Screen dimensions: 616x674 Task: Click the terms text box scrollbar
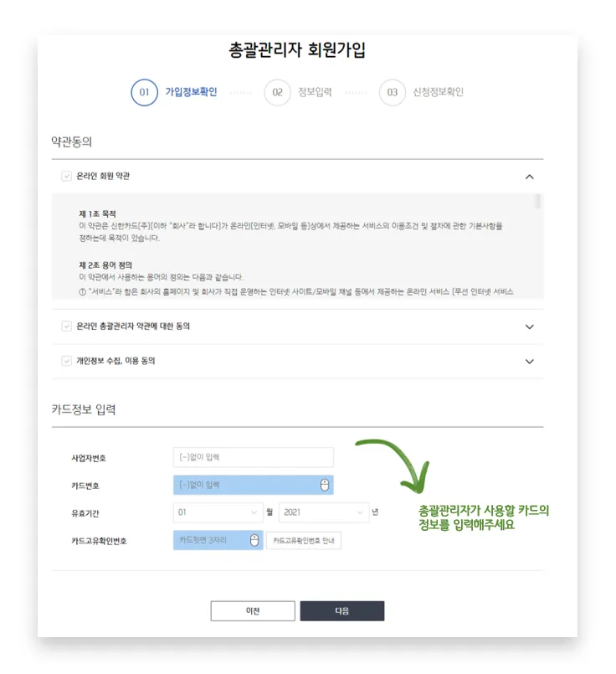point(537,201)
